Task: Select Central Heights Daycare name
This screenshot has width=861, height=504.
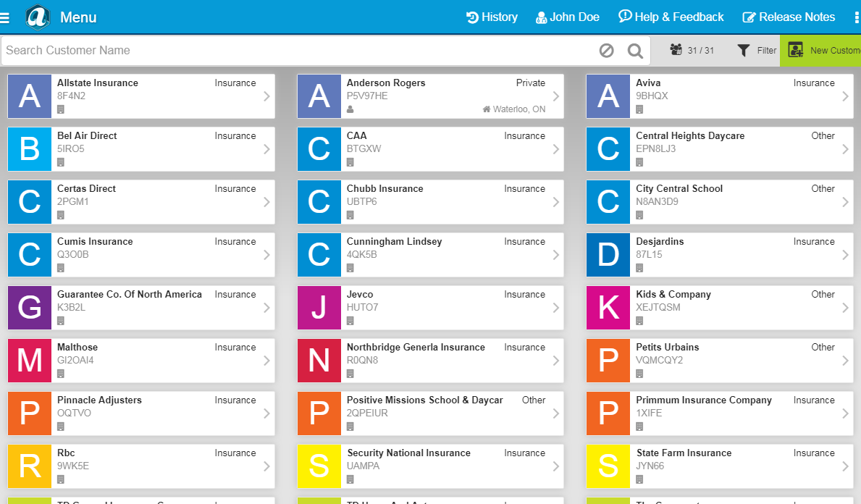Action: [x=690, y=135]
